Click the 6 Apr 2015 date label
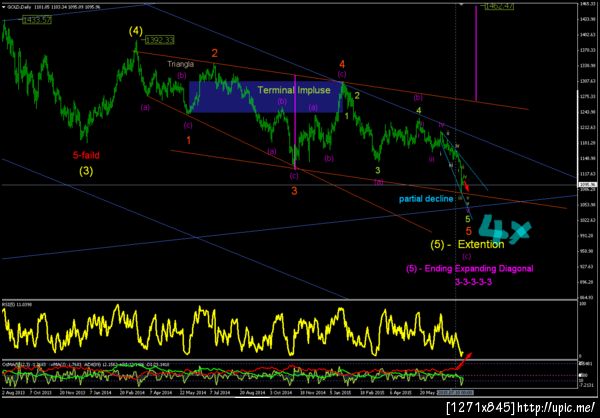This screenshot has height=418, width=600. click(x=400, y=393)
